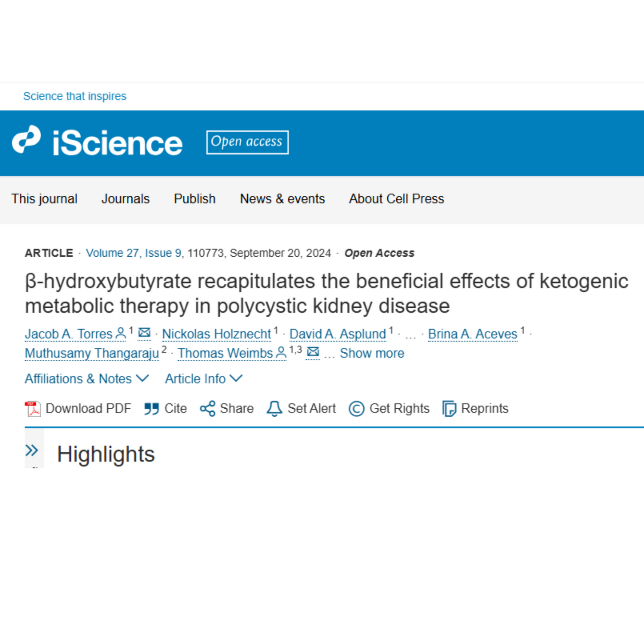644x644 pixels.
Task: Click email envelope icon next to Jacob Torres
Action: pyautogui.click(x=145, y=333)
